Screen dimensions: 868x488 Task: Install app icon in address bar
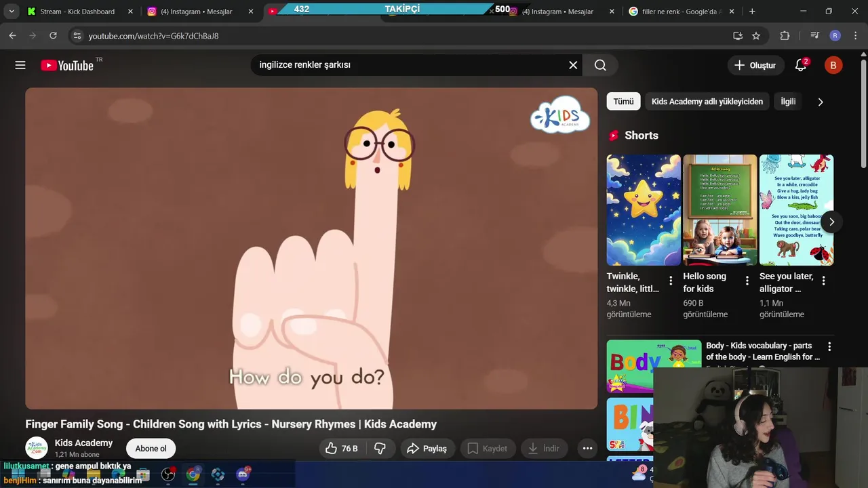pyautogui.click(x=738, y=35)
